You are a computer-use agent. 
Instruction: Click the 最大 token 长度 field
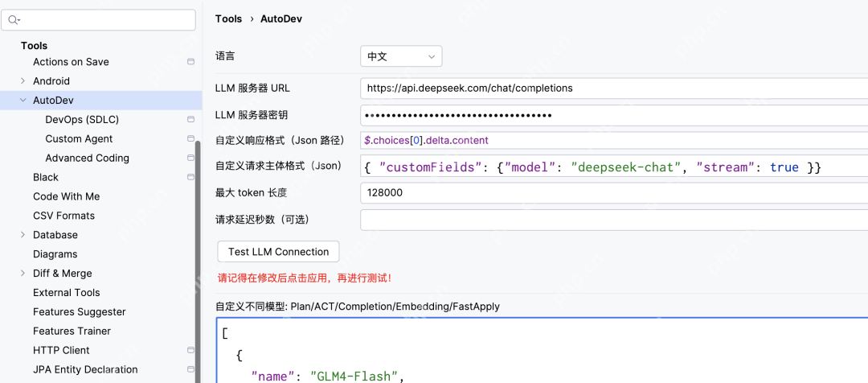coord(614,193)
